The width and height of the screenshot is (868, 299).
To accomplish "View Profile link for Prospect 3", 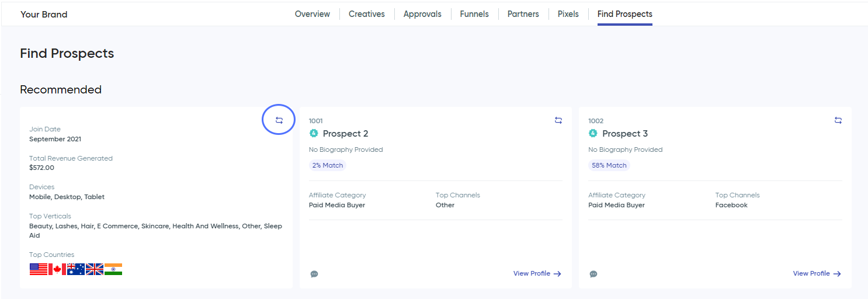I will (817, 273).
